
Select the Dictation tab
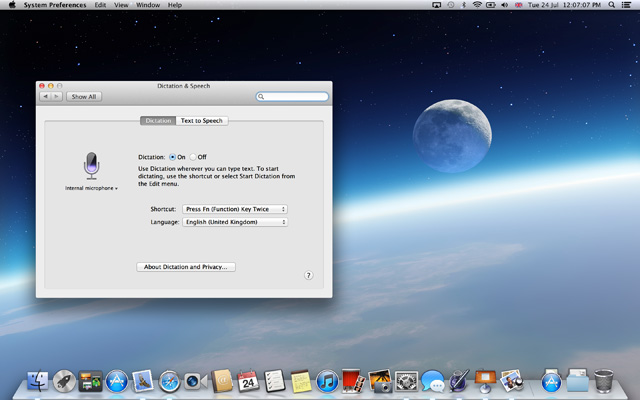pyautogui.click(x=158, y=120)
